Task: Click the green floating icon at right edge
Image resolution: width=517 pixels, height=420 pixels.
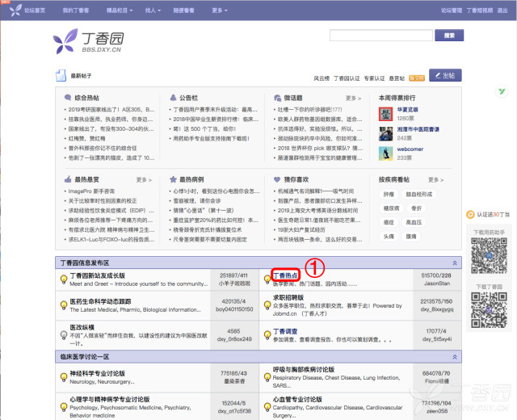Action: 502,91
